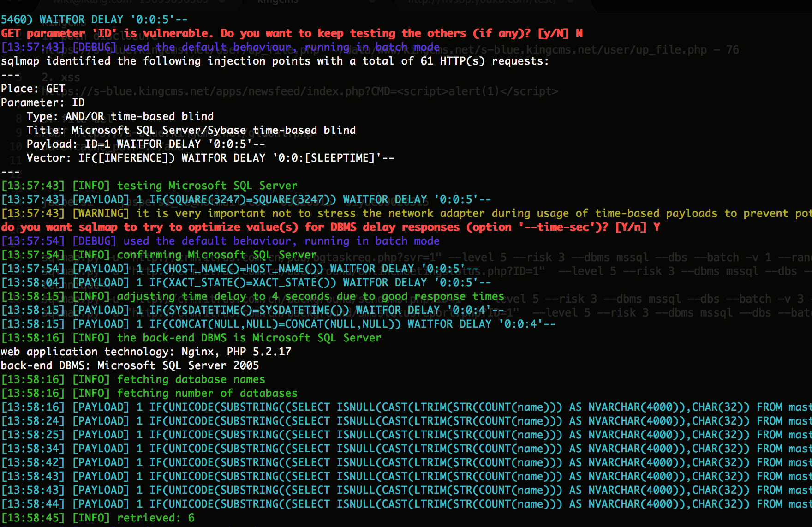The height and width of the screenshot is (527, 812).
Task: Select "[INFO] fetching database names" line
Action: coord(133,379)
